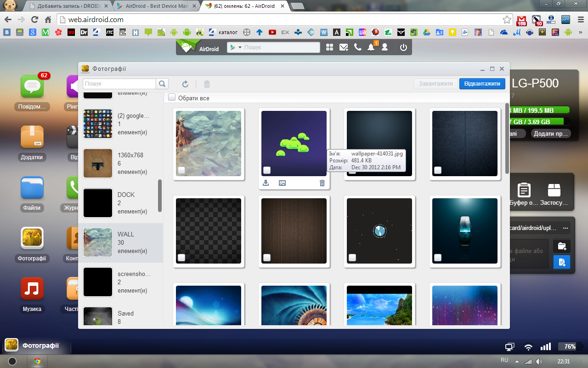
Task: Open the каталог bookmark
Action: pos(223,32)
